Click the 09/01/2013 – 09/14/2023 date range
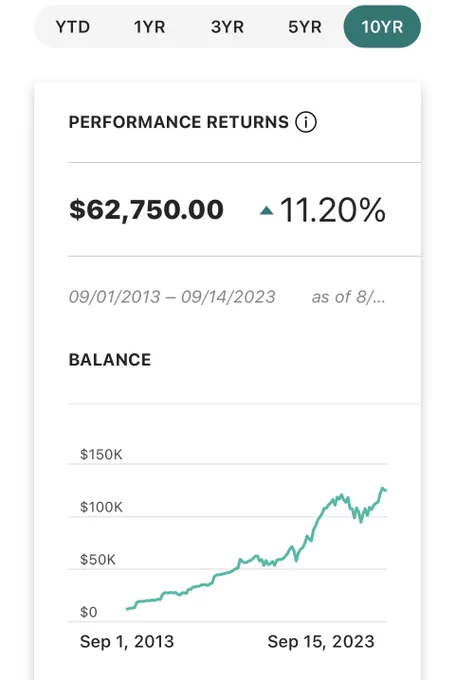455x680 pixels. coord(172,297)
